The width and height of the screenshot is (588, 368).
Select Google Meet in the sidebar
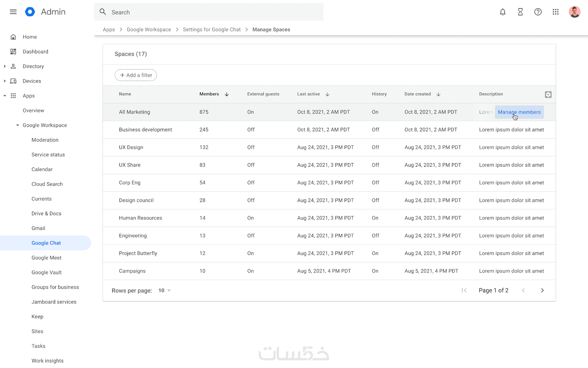[x=47, y=258]
